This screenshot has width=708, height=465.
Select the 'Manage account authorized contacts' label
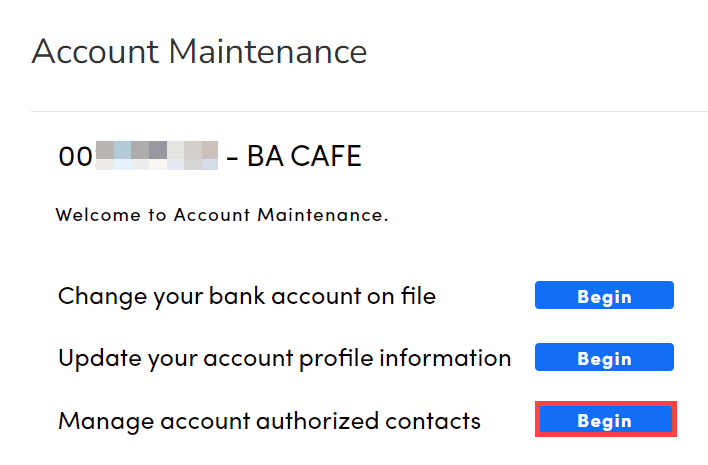pyautogui.click(x=269, y=421)
